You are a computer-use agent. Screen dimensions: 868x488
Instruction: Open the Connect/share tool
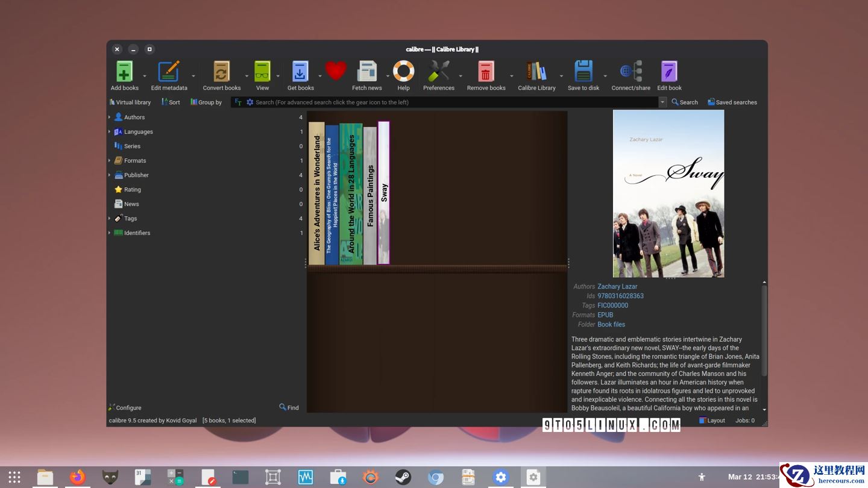coord(631,72)
